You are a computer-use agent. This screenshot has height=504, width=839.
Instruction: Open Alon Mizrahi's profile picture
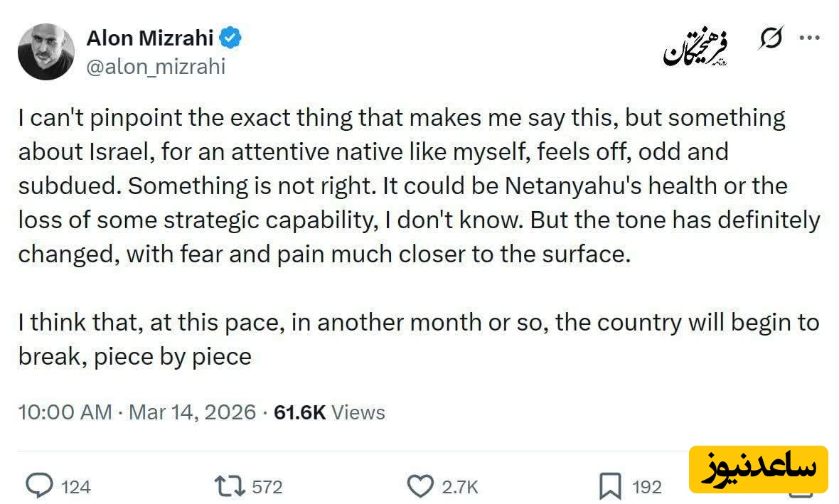[x=46, y=51]
